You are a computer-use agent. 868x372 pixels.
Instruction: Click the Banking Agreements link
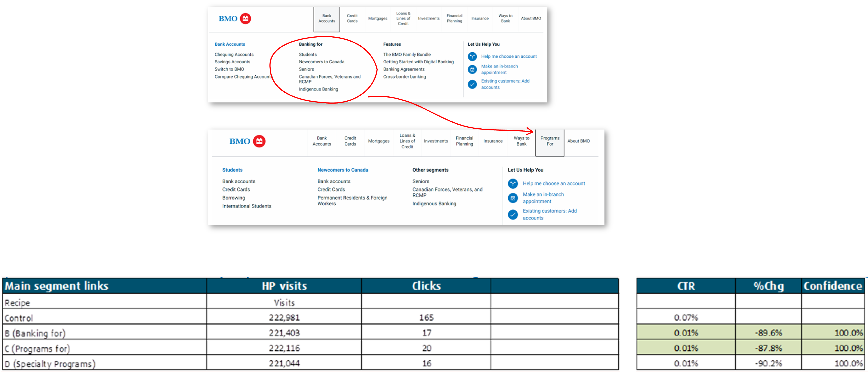point(404,69)
